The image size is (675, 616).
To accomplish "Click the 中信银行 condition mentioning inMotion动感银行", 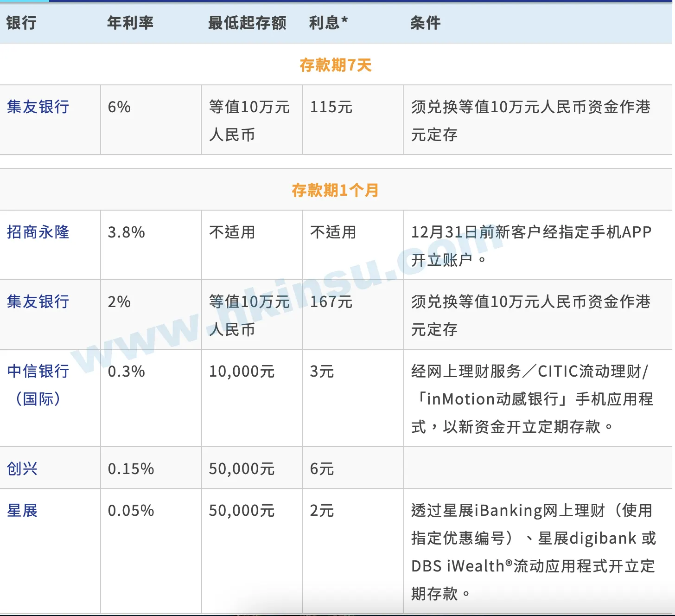I will click(532, 399).
